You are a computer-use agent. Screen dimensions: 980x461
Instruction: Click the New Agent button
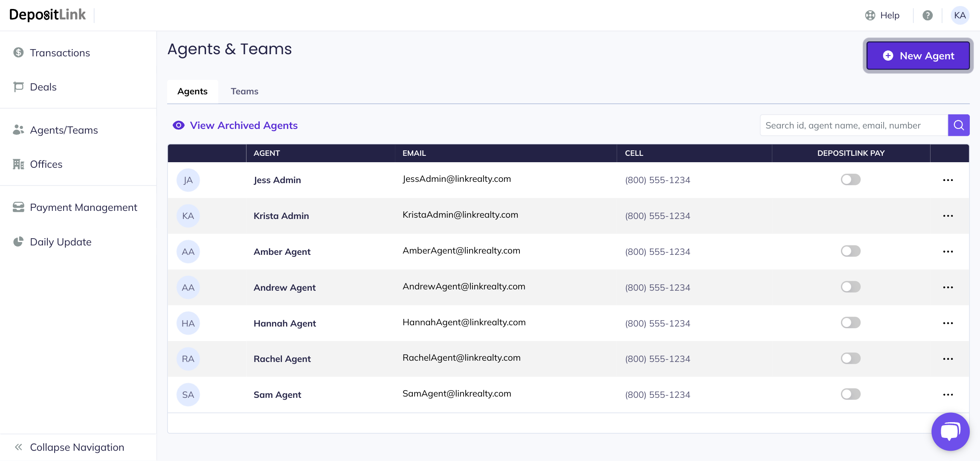[918, 56]
